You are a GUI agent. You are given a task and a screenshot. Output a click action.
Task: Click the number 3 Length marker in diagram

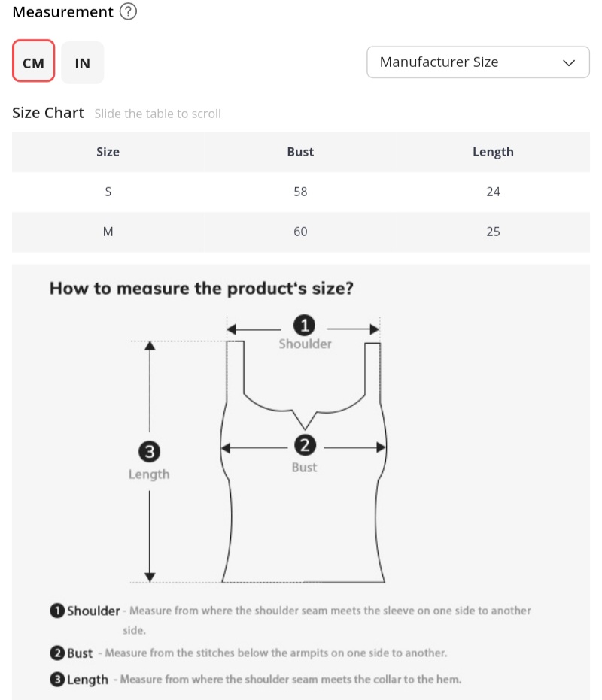149,451
